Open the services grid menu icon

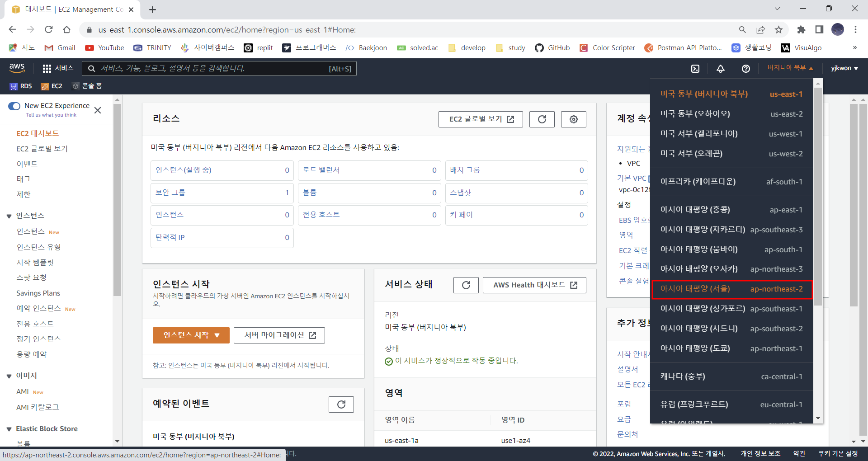[x=47, y=68]
